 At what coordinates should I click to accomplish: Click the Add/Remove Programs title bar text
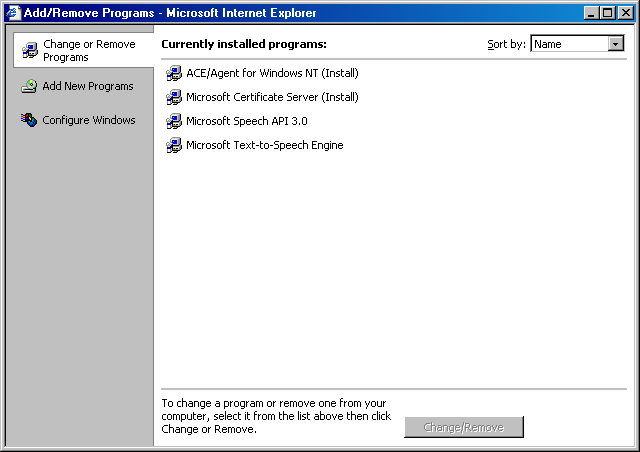point(170,13)
